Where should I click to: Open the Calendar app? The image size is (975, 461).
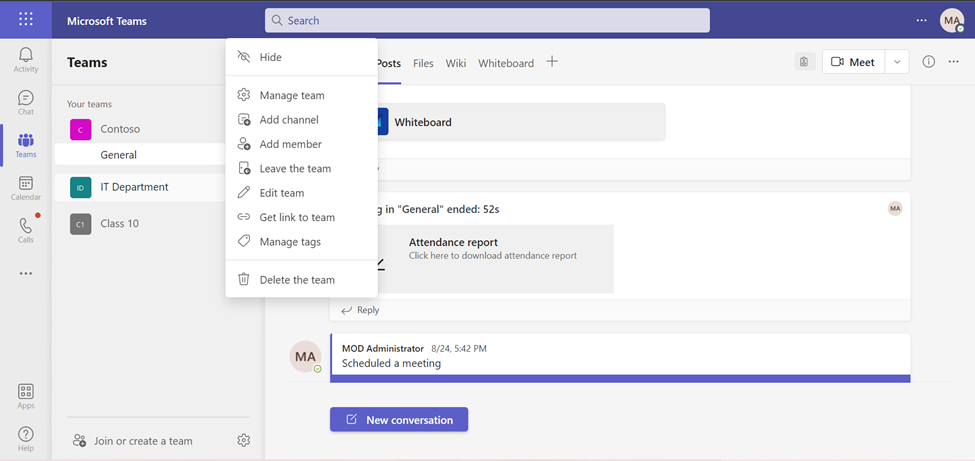point(25,189)
